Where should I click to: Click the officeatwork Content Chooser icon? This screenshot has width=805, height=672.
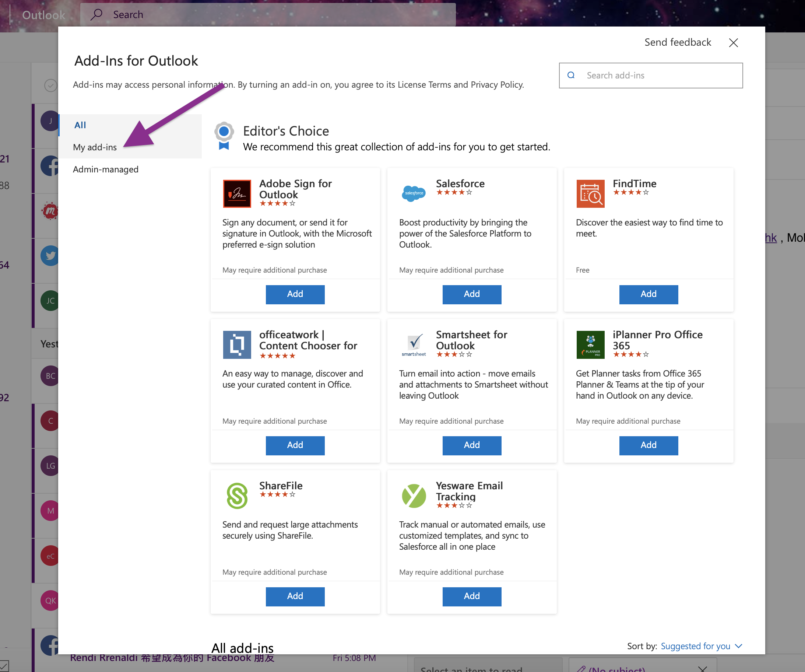coord(237,345)
